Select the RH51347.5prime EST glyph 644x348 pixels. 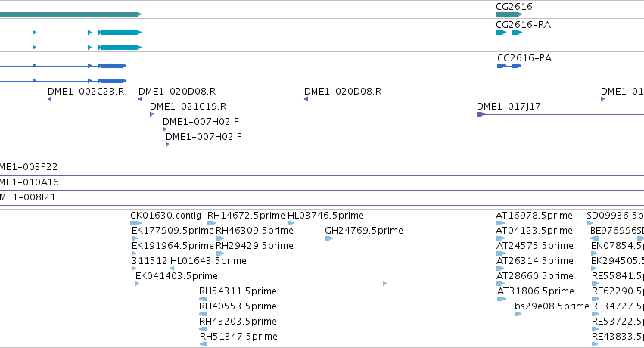tap(204, 344)
